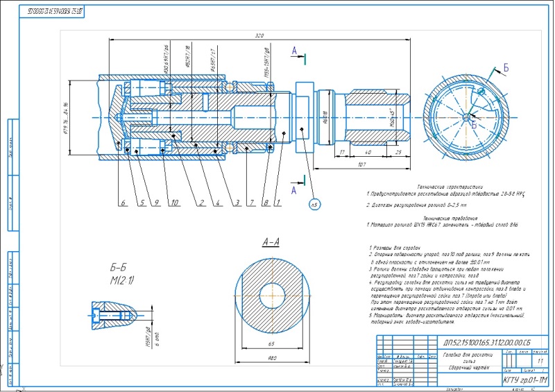This screenshot has height=392, width=555.
Task: Click the circled п5 balloon
Action: tap(314, 204)
